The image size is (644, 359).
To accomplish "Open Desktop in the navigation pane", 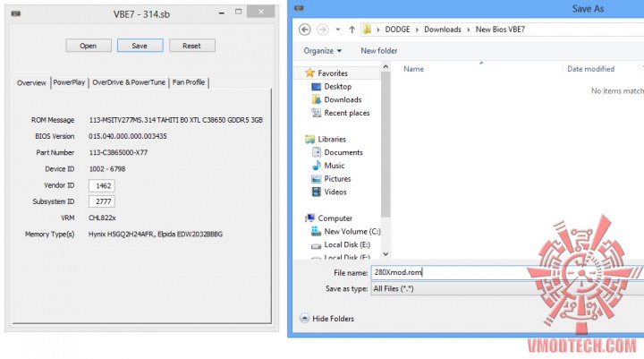I will pyautogui.click(x=337, y=87).
